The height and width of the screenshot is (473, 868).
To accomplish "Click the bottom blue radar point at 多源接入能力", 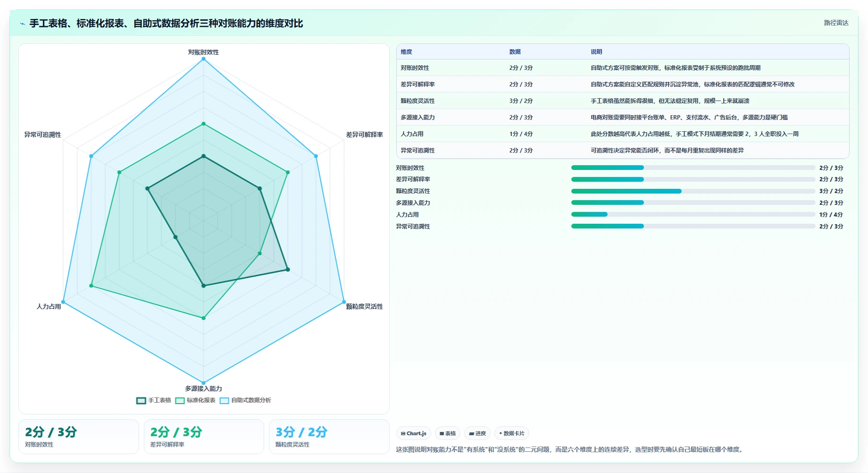I will [203, 383].
